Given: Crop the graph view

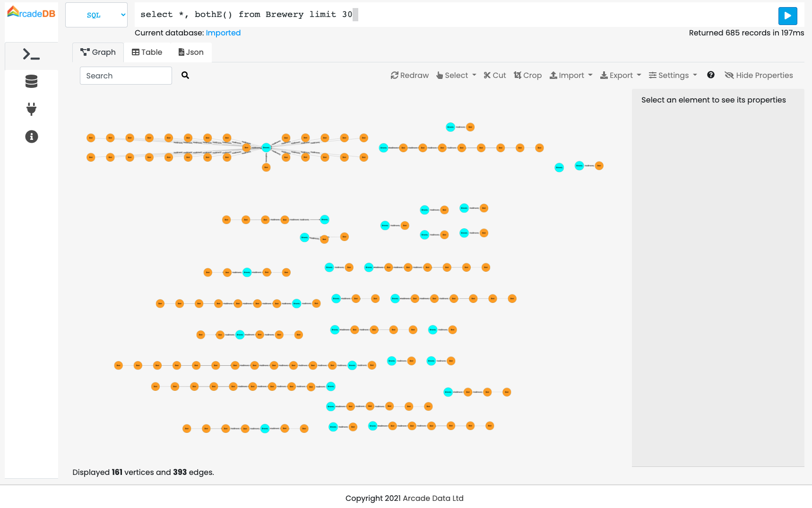Looking at the screenshot, I should [x=527, y=75].
